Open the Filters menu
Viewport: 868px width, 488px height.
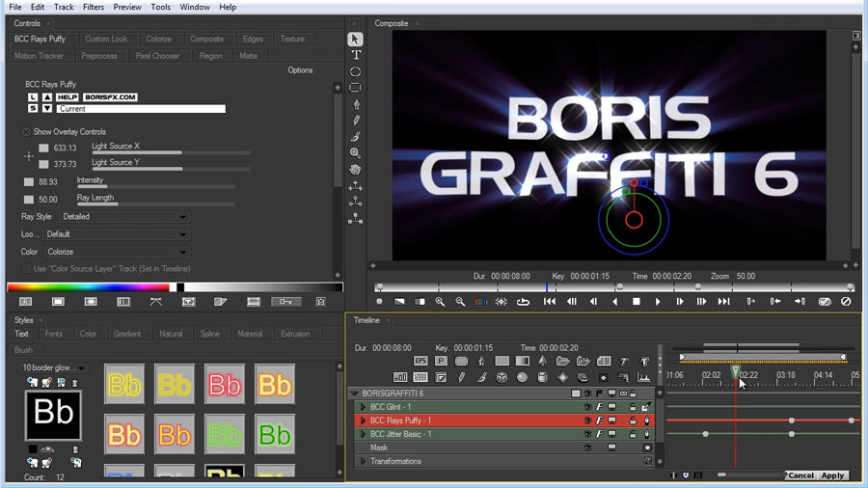tap(93, 7)
